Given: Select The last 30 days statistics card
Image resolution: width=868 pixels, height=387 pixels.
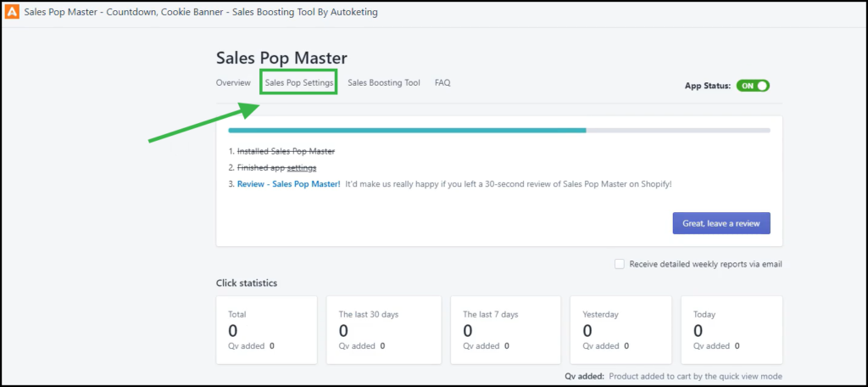Looking at the screenshot, I should 384,330.
